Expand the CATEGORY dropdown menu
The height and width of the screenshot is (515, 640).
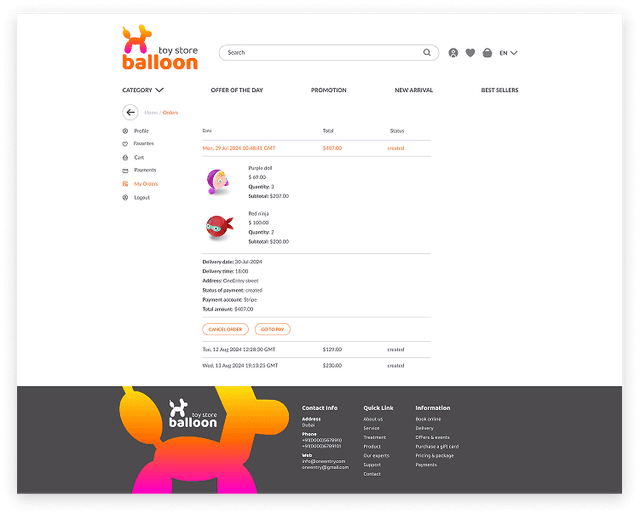143,90
